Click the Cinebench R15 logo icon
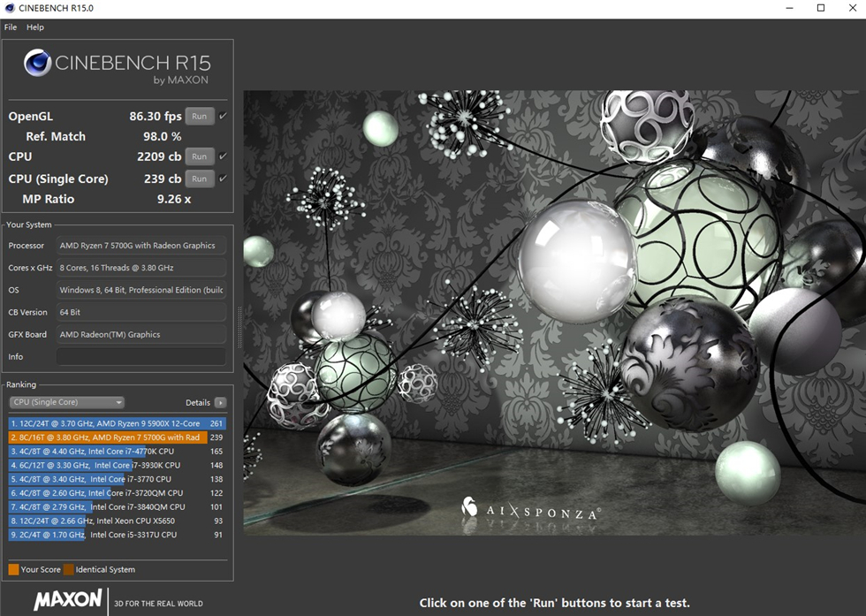The height and width of the screenshot is (616, 866). pyautogui.click(x=39, y=64)
